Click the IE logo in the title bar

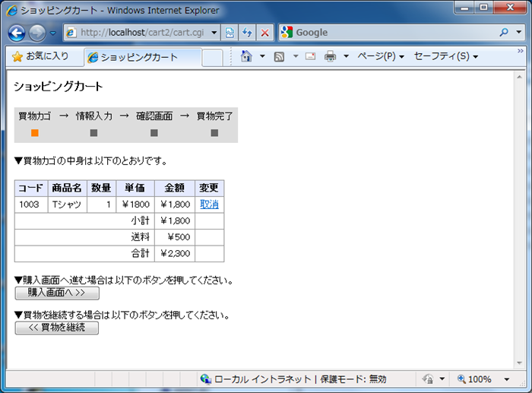[12, 11]
